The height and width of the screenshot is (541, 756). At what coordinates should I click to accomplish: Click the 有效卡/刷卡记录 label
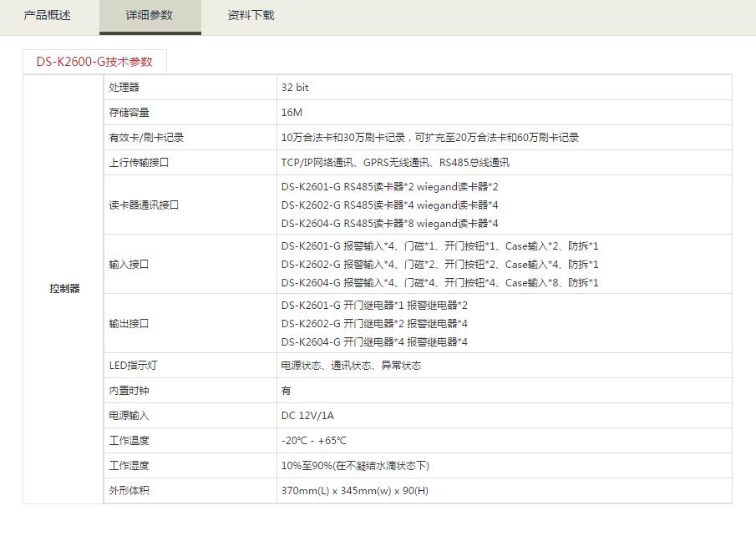(x=146, y=138)
